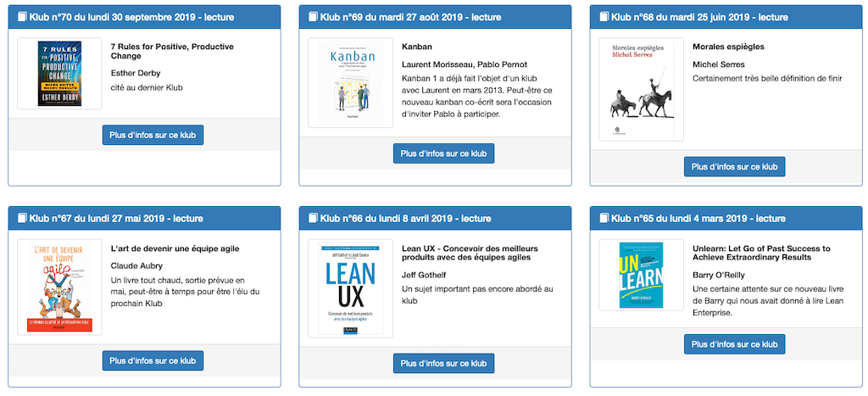This screenshot has height=396, width=868.
Task: Open the Lean UX book cover
Action: 351,288
